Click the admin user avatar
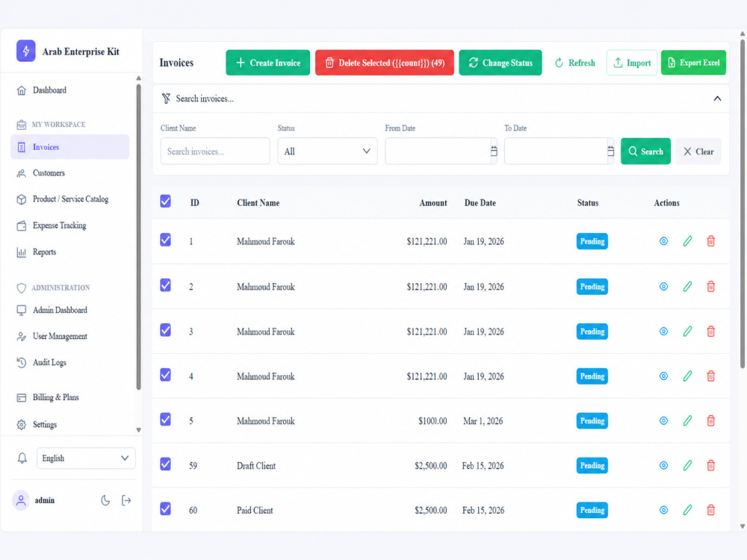 [x=21, y=500]
